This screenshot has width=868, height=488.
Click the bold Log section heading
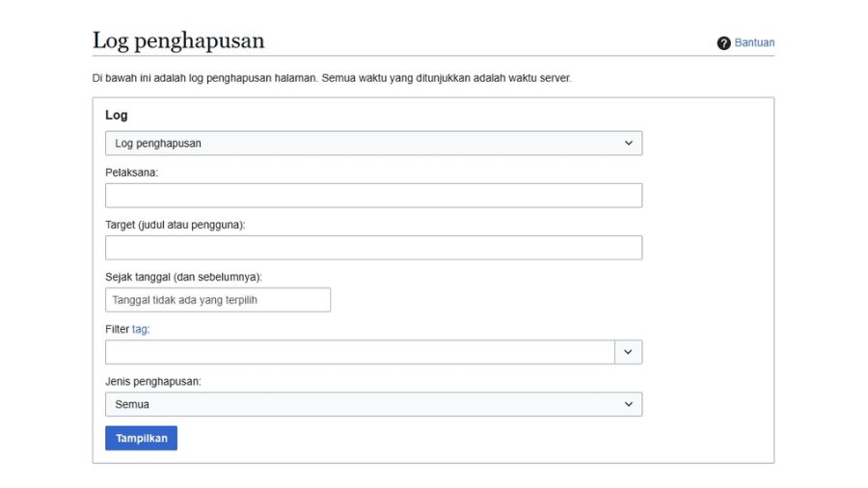117,115
